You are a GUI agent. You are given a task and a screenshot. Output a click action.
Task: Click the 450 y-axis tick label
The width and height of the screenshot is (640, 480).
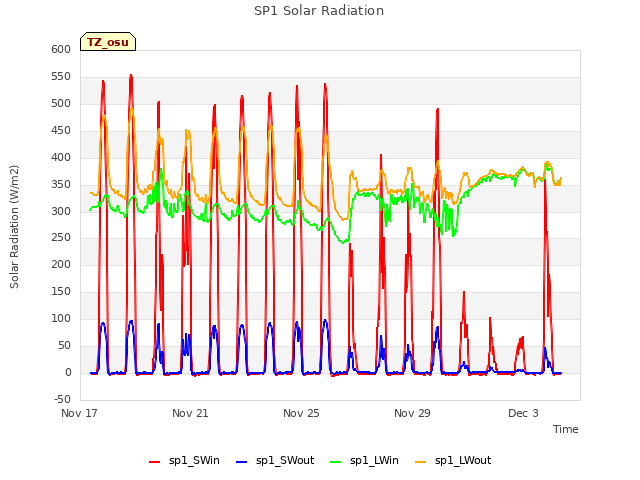tap(61, 130)
